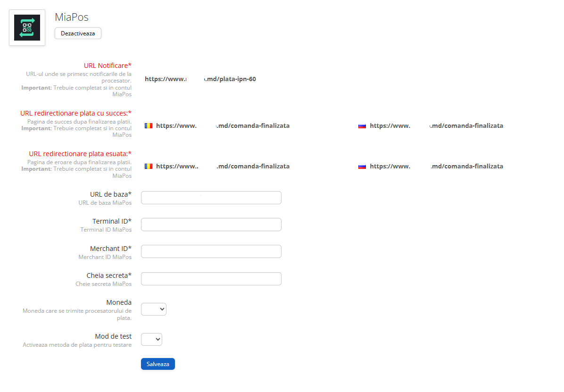Click Russian flag beside failed payment URL
This screenshot has height=392, width=564.
(x=362, y=167)
